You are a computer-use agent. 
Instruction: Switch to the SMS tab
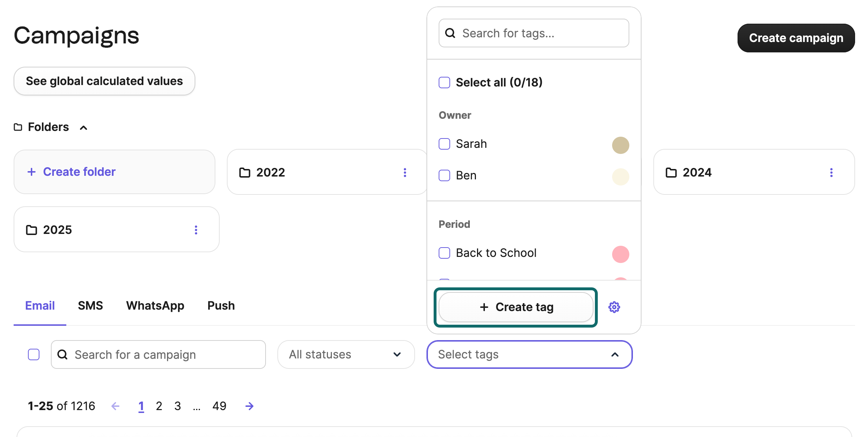pos(90,306)
